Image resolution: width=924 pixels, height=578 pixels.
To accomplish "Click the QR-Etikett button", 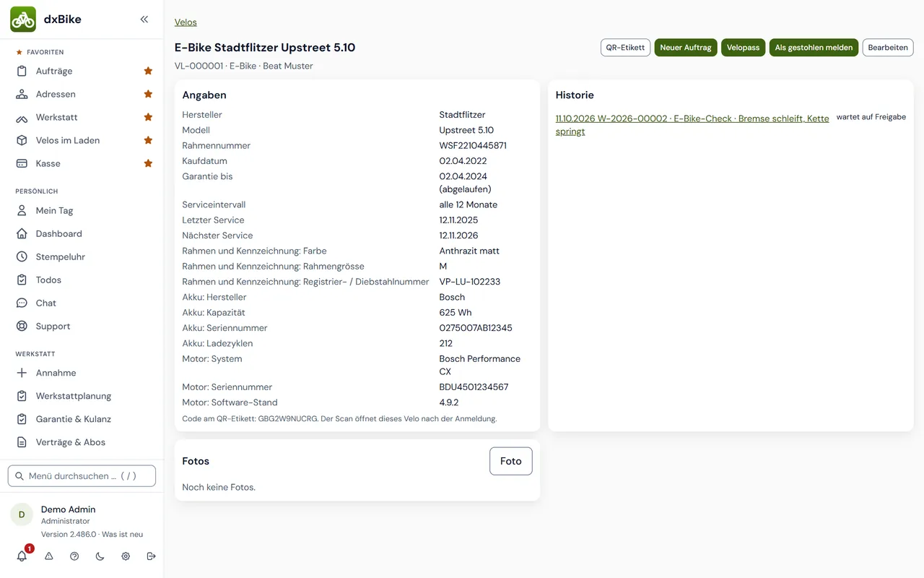I will click(625, 48).
